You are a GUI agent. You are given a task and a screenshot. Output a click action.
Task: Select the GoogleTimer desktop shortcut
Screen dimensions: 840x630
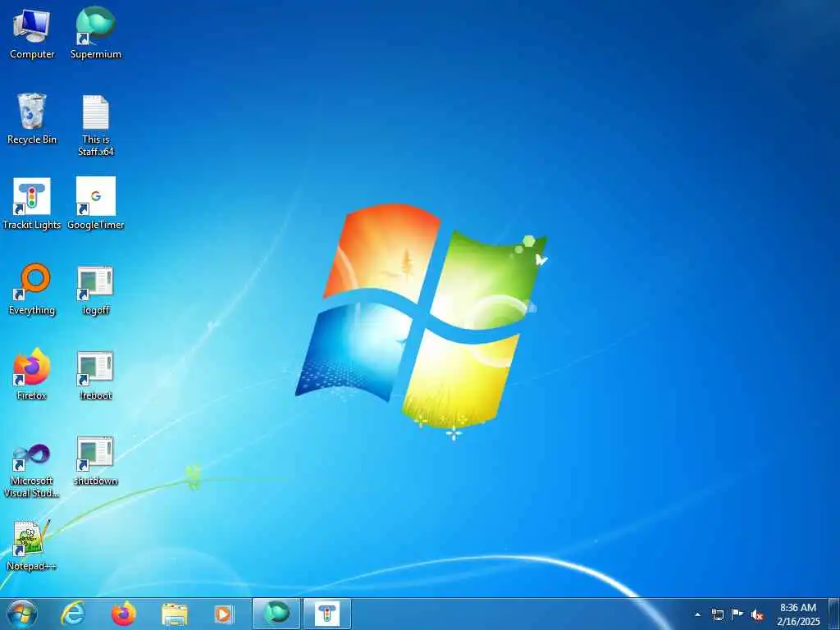(x=96, y=204)
